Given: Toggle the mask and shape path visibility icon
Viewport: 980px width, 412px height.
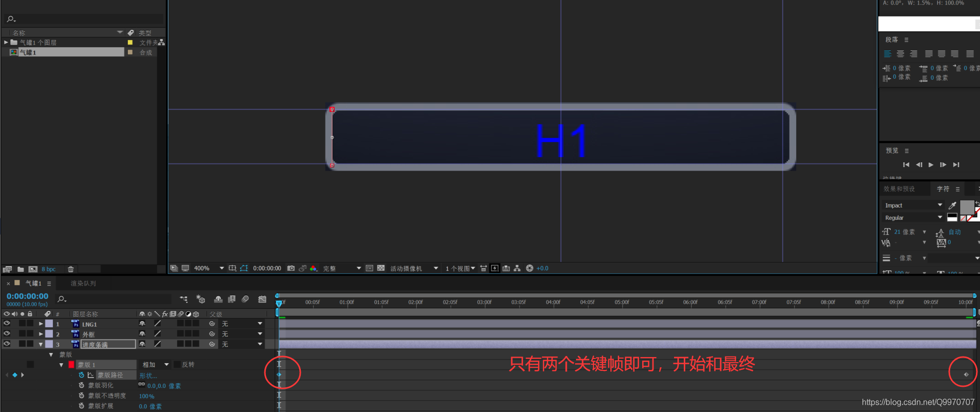Looking at the screenshot, I should coord(244,268).
